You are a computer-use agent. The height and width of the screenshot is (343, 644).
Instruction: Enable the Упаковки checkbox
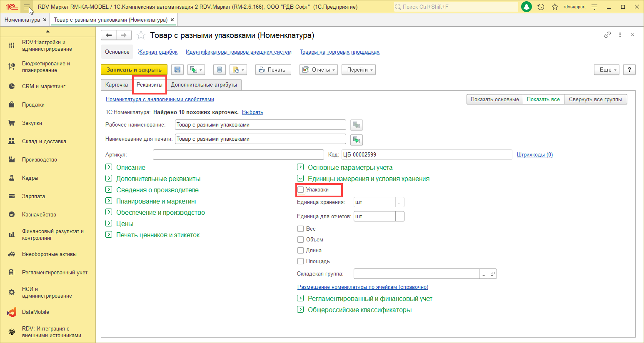click(301, 190)
